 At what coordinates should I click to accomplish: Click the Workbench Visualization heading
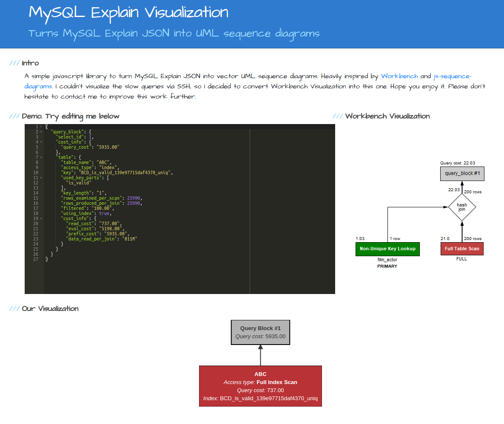pyautogui.click(x=387, y=116)
